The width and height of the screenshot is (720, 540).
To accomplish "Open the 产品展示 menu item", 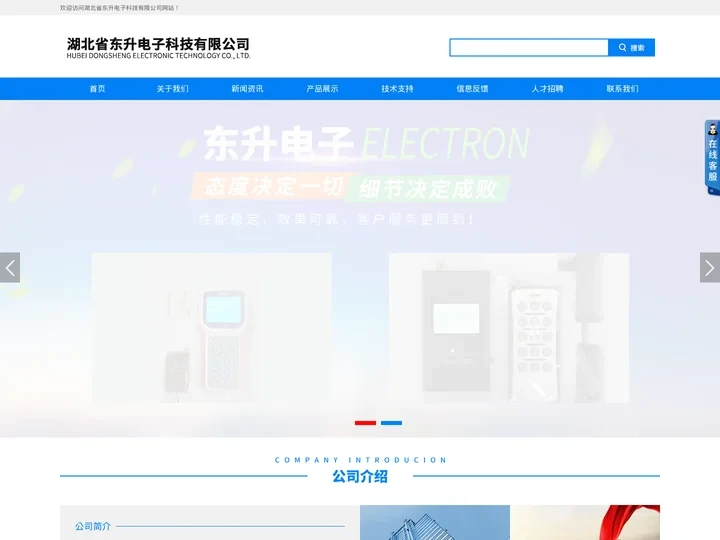I will tap(322, 89).
